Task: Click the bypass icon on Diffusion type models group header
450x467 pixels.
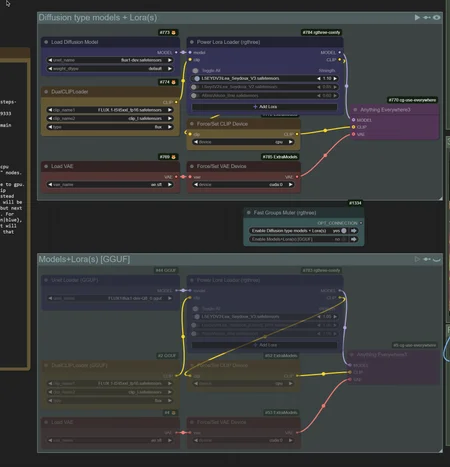Action: point(427,17)
